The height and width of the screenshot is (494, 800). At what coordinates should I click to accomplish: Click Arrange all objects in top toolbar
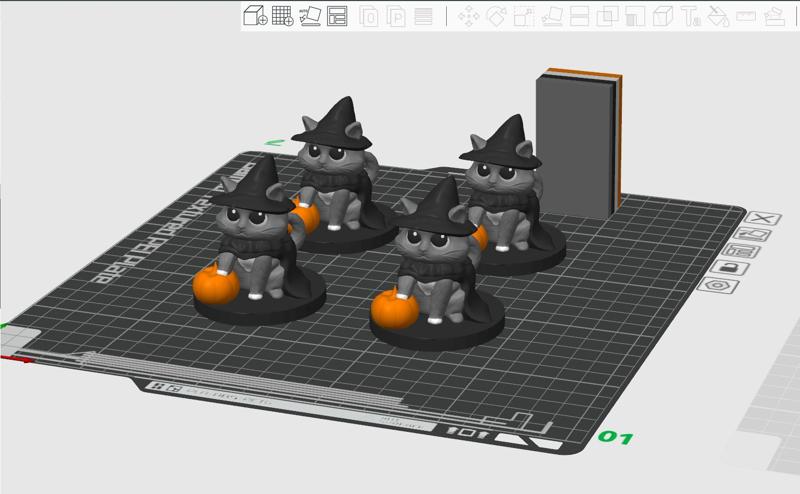coord(337,16)
